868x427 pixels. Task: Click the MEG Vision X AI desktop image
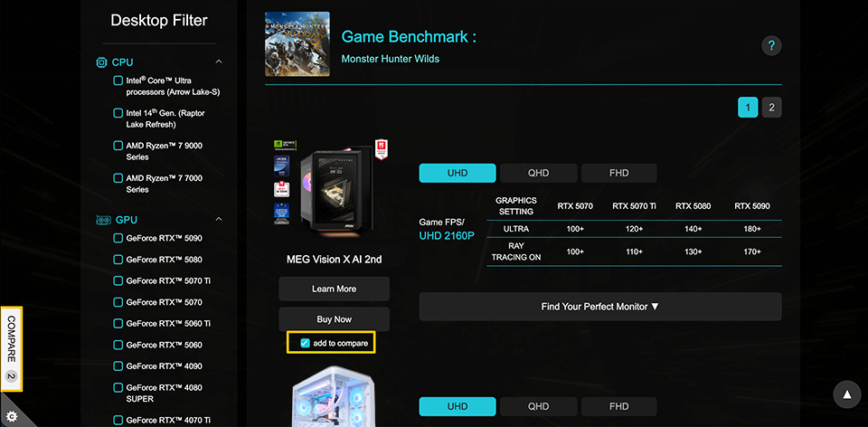coord(334,185)
